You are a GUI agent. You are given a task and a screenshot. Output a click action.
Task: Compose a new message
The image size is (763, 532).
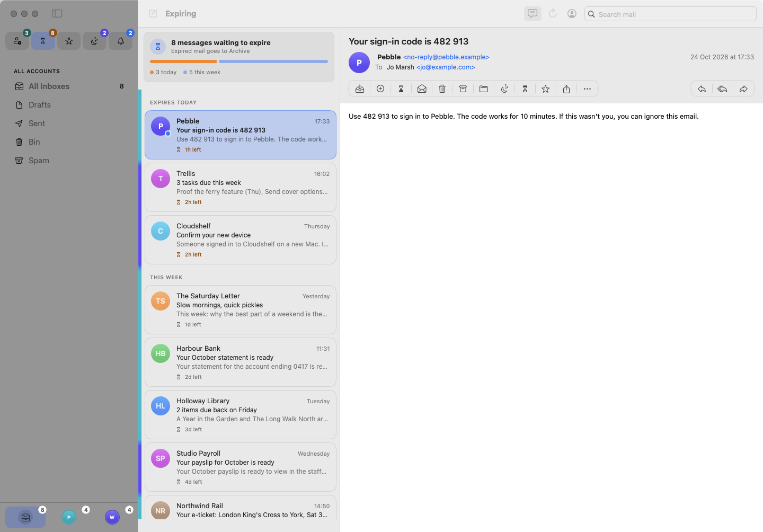coord(153,14)
